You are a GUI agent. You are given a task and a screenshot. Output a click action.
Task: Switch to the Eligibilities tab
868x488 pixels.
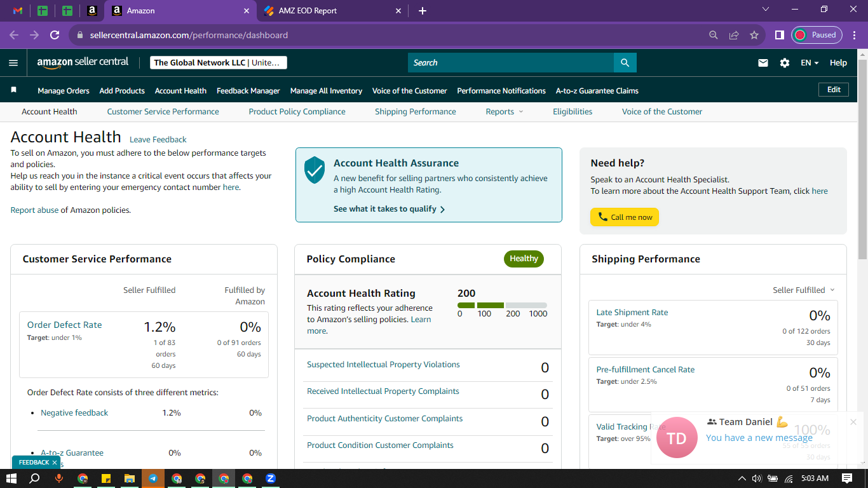[573, 112]
